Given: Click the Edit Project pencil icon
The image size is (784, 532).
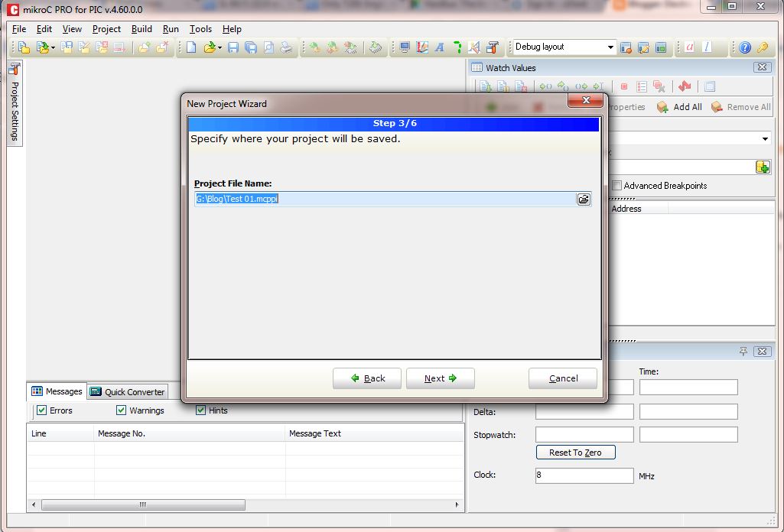Looking at the screenshot, I should pos(83,47).
